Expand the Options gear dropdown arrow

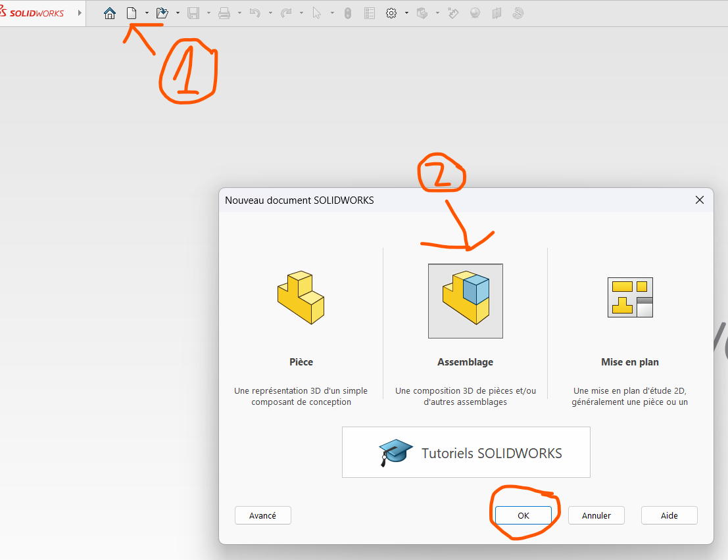pyautogui.click(x=406, y=13)
